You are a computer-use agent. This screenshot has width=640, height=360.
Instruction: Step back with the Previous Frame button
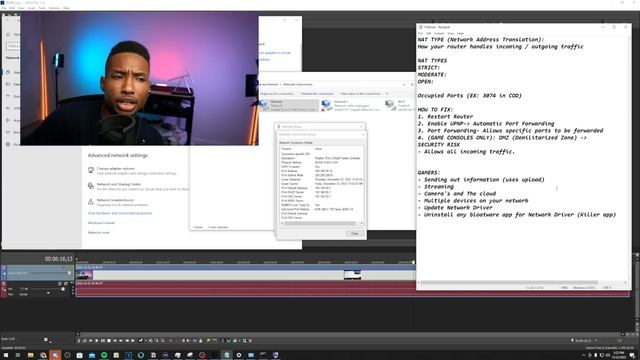coord(127,340)
